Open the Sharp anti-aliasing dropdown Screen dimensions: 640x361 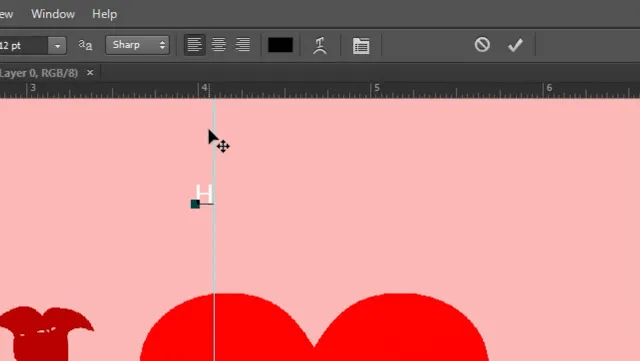(x=137, y=45)
